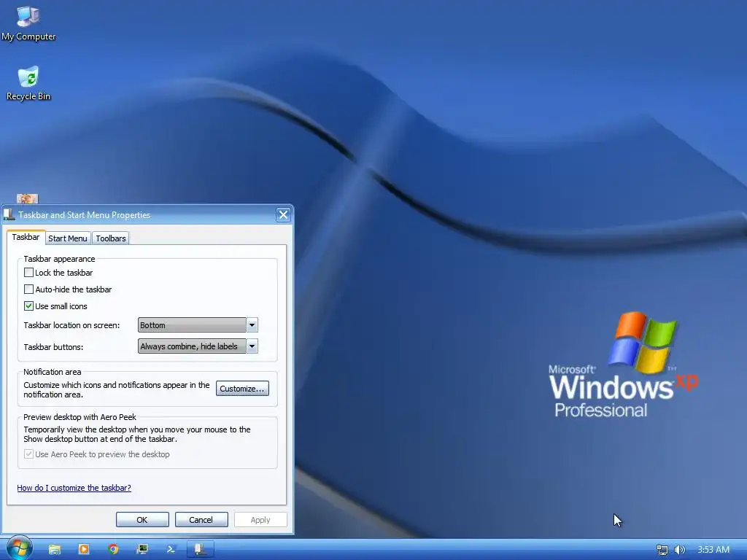747x560 pixels.
Task: Click the dialog's title bar icon
Action: [x=9, y=215]
